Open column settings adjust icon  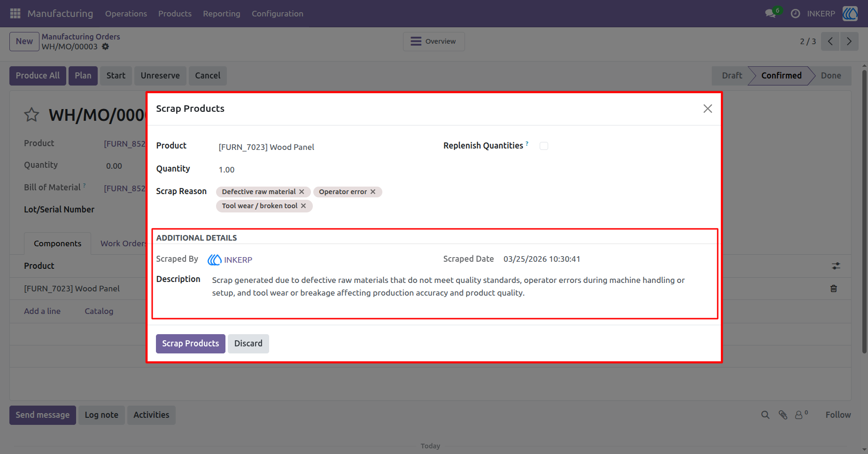tap(836, 266)
